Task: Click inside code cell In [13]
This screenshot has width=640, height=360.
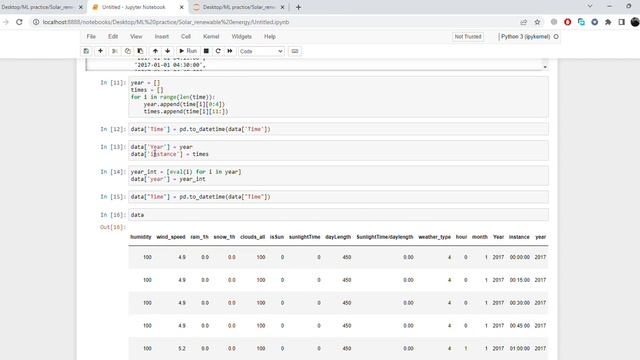Action: click(338, 151)
